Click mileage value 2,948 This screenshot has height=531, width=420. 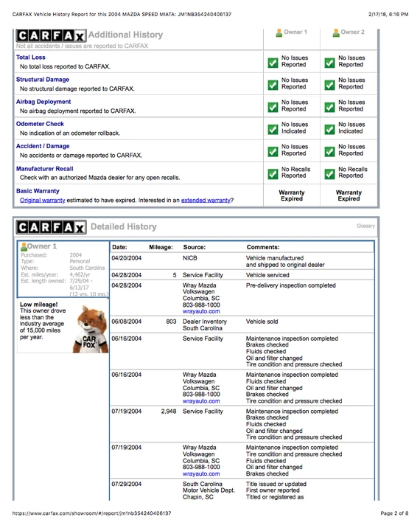point(169,411)
